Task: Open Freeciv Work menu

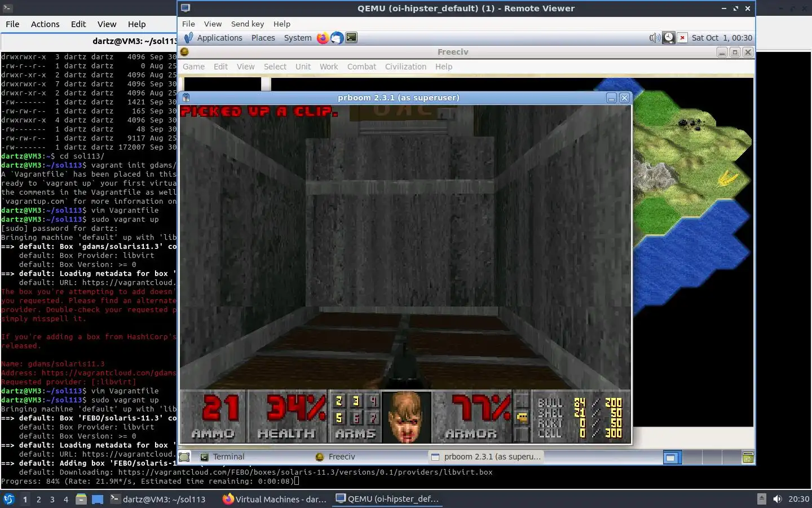Action: [x=329, y=67]
